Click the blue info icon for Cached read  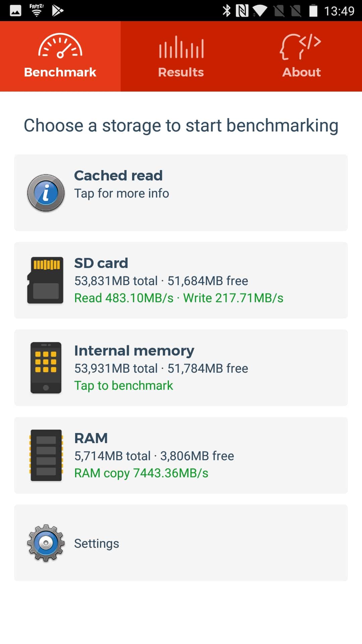[x=46, y=193]
